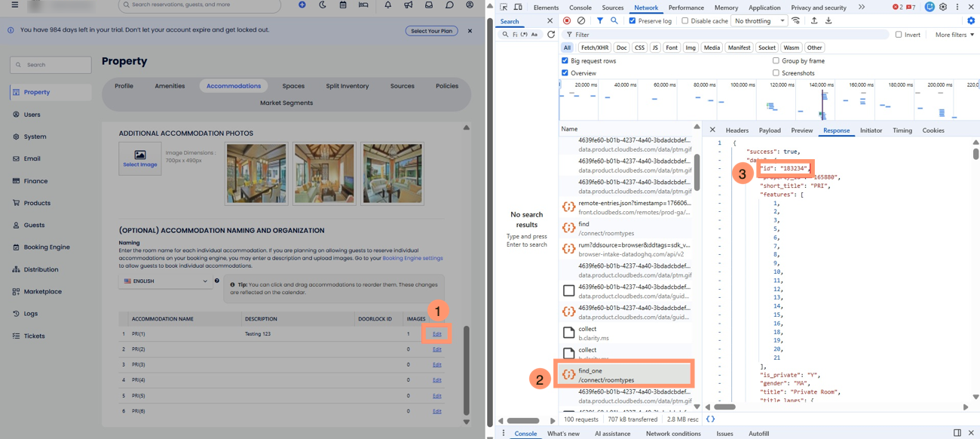This screenshot has width=980, height=439.
Task: Clear the network log
Action: tap(581, 21)
